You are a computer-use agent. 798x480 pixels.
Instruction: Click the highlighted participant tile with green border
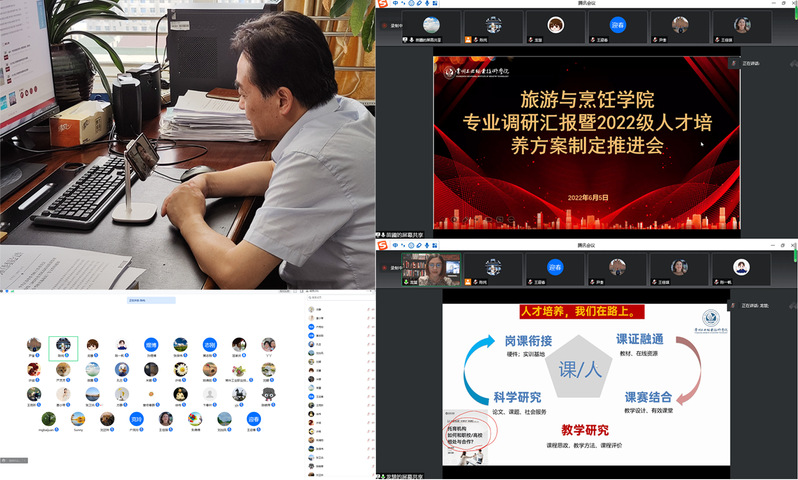coord(63,347)
